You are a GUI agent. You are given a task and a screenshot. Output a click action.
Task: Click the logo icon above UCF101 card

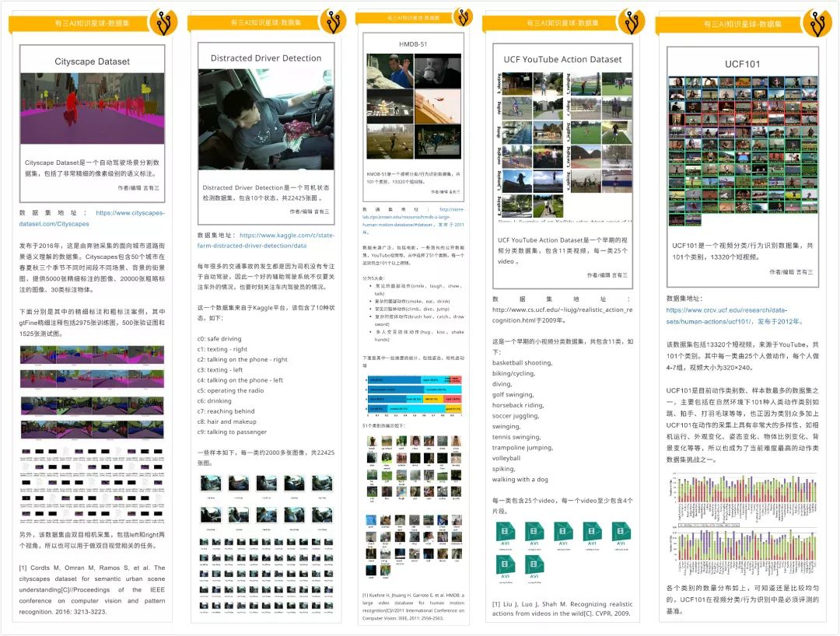[817, 23]
